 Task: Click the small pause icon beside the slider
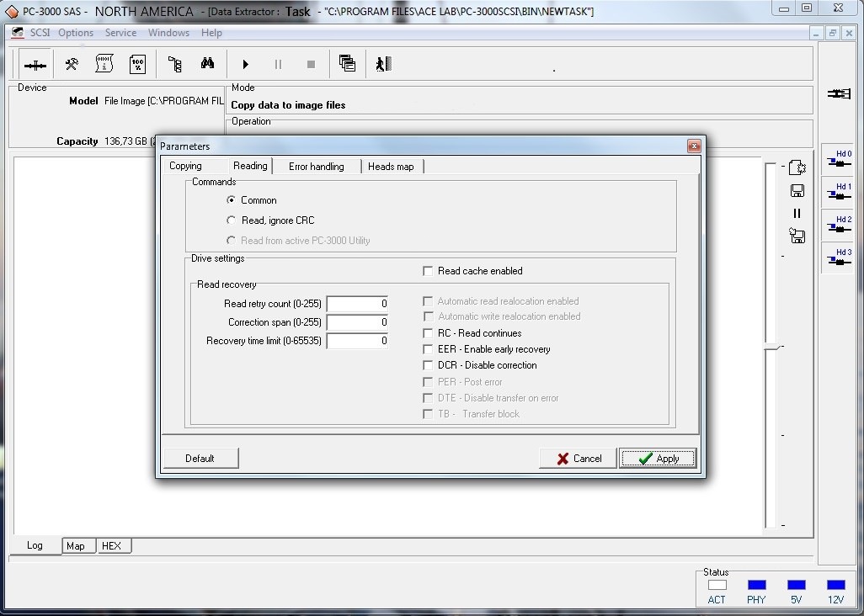pyautogui.click(x=797, y=213)
